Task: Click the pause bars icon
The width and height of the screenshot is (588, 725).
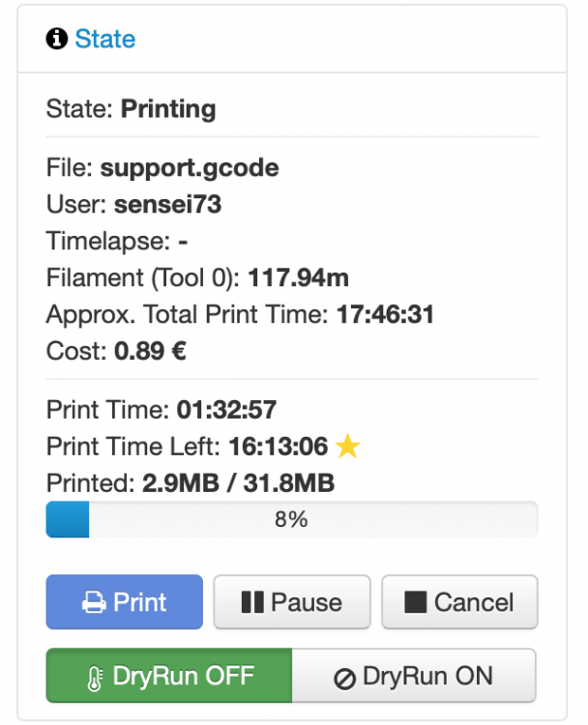Action: (252, 602)
